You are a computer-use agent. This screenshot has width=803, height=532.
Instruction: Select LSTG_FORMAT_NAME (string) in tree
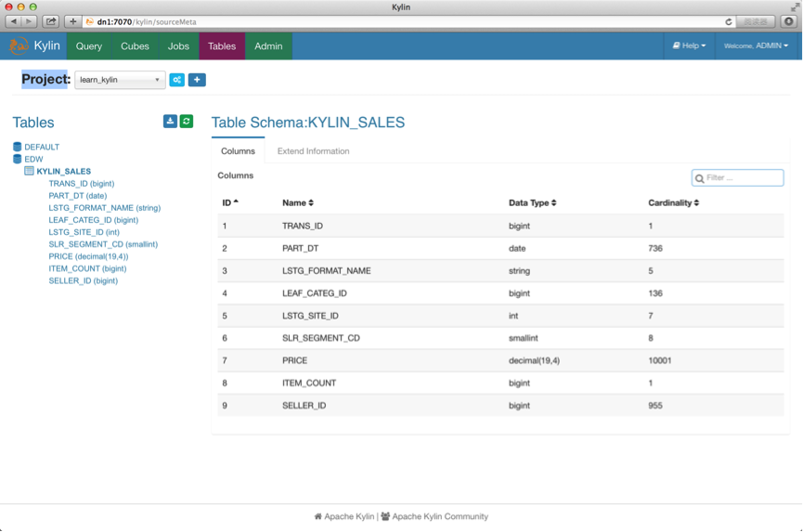point(105,208)
